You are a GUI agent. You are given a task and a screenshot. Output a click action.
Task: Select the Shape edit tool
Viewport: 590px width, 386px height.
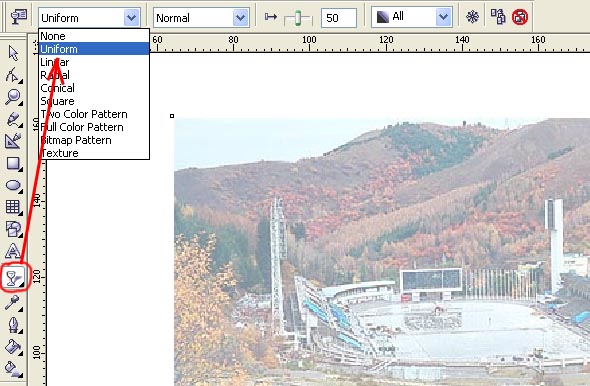[x=13, y=75]
